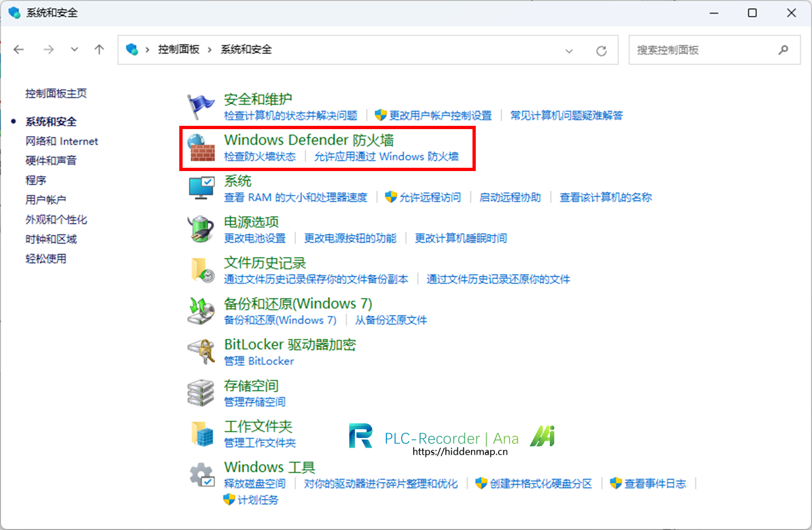Click the Security and Maintenance flag icon

[x=201, y=107]
